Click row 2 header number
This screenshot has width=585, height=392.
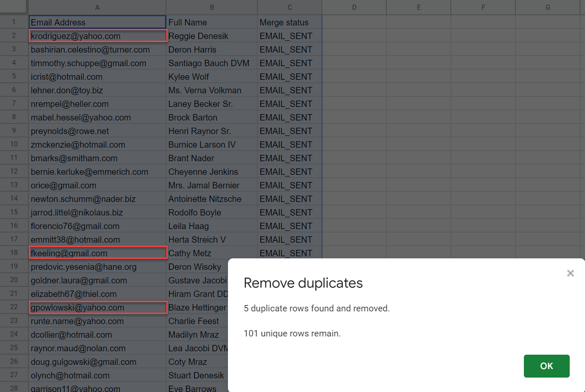click(x=14, y=36)
